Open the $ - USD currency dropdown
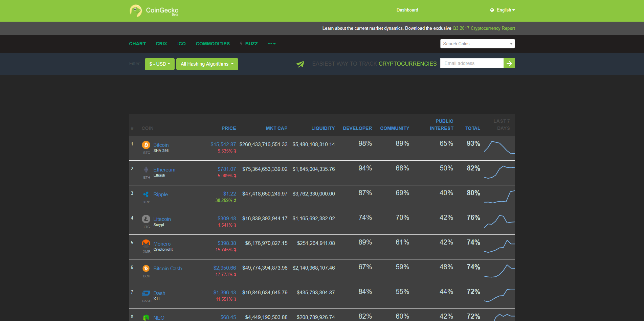The width and height of the screenshot is (644, 321). coord(160,64)
